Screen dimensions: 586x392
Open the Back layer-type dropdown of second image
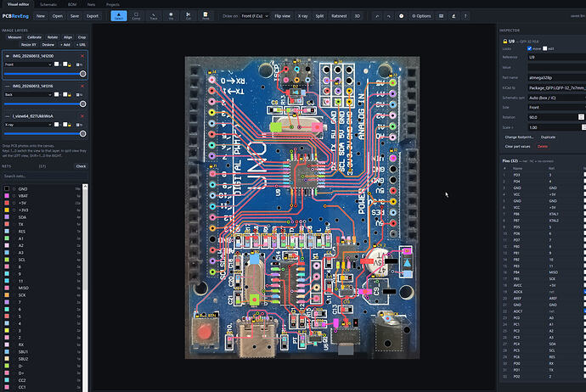click(x=28, y=95)
